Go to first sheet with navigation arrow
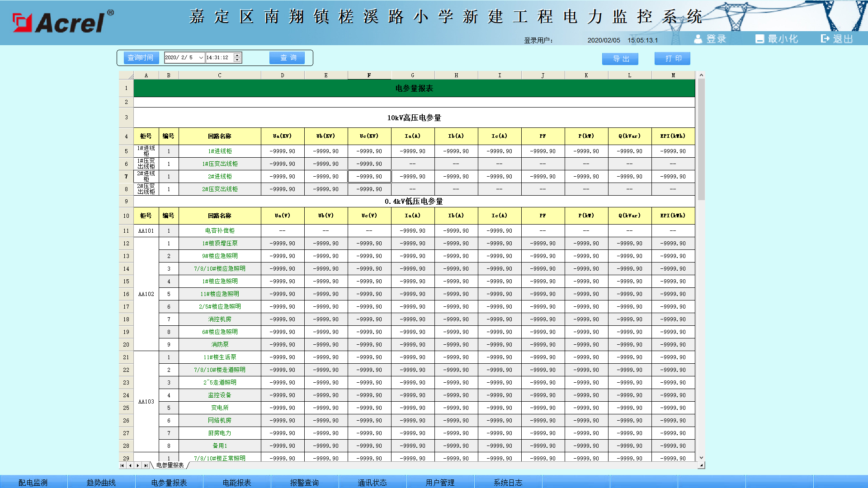 pyautogui.click(x=123, y=465)
